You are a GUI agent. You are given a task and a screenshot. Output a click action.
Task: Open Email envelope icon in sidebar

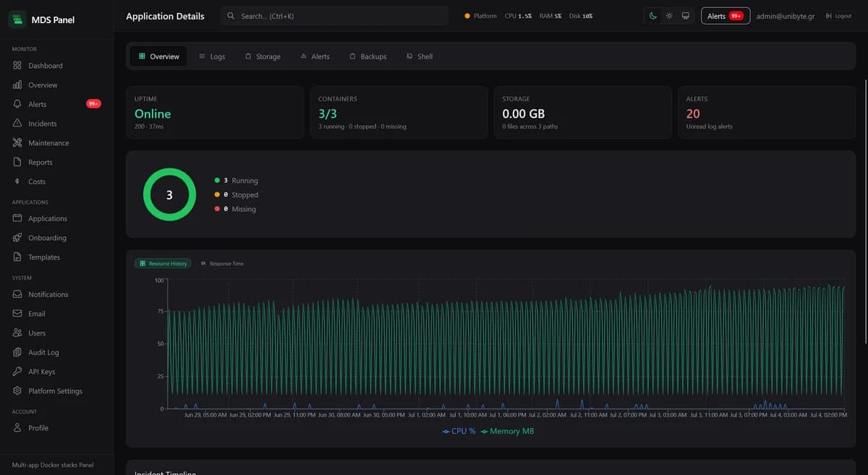coord(17,314)
